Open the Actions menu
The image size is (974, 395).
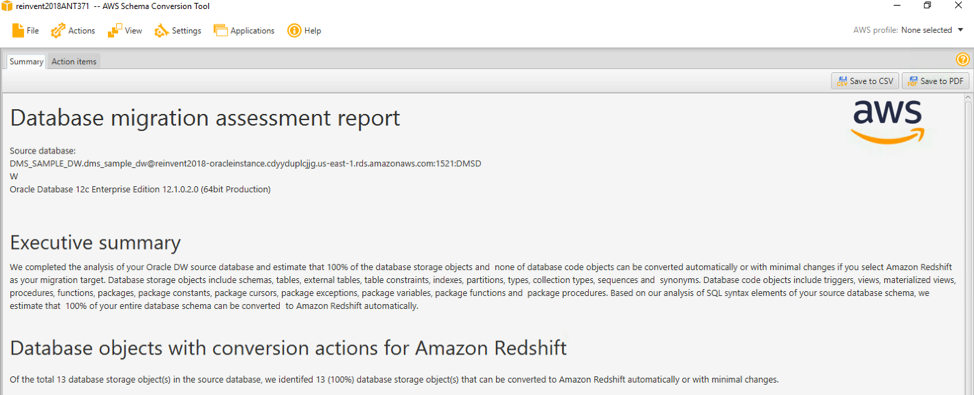click(73, 30)
